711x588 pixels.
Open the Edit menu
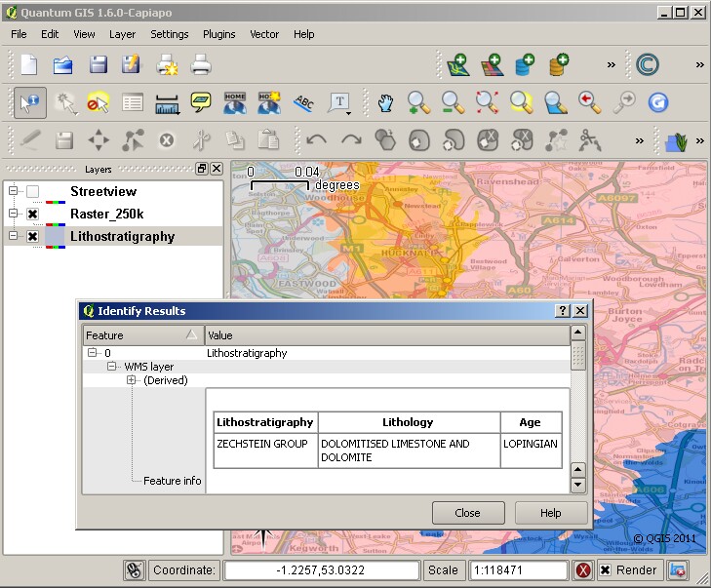(50, 34)
